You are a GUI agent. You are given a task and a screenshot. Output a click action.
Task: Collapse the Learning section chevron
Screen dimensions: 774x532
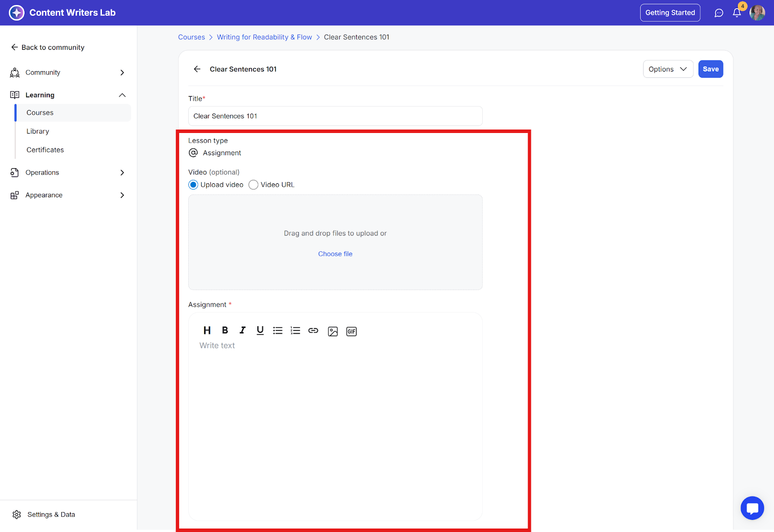[x=122, y=95]
